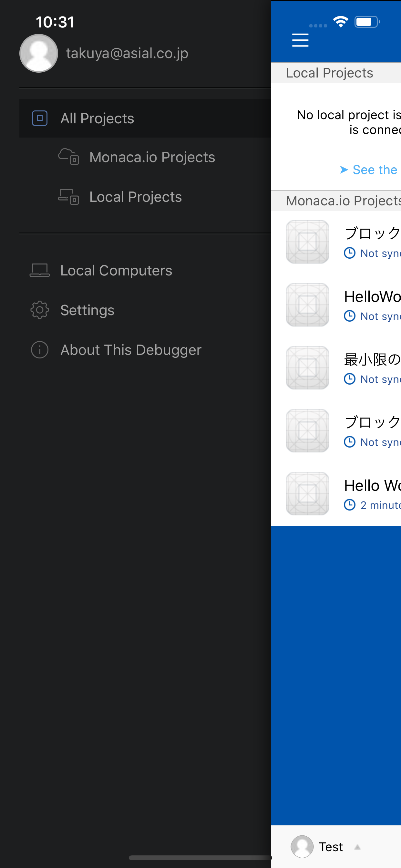The width and height of the screenshot is (401, 868).
Task: Tap the battery status icon
Action: pos(367,22)
